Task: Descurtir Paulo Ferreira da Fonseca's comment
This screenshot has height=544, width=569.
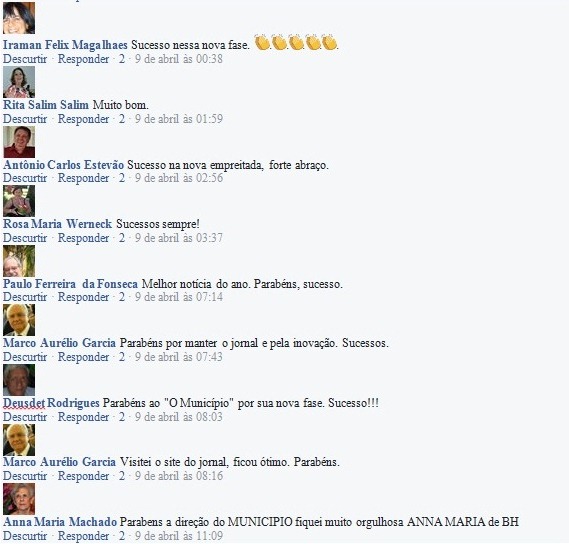Action: (x=25, y=297)
